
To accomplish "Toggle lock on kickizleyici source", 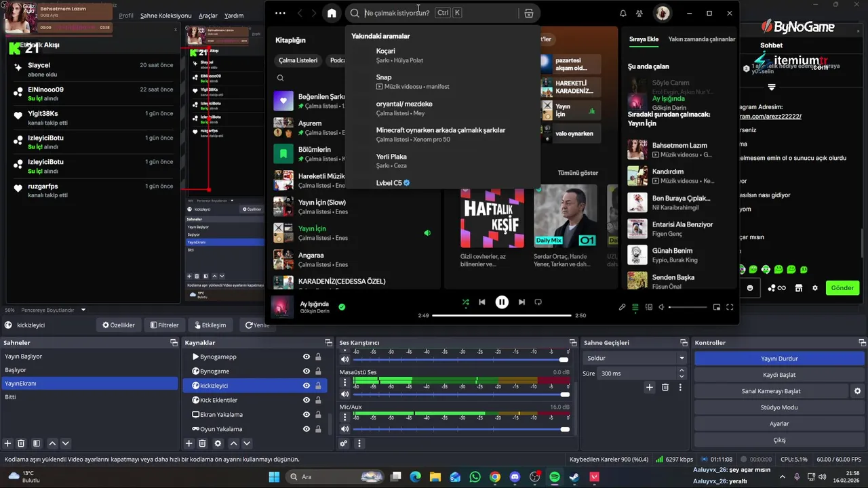I will tap(318, 386).
